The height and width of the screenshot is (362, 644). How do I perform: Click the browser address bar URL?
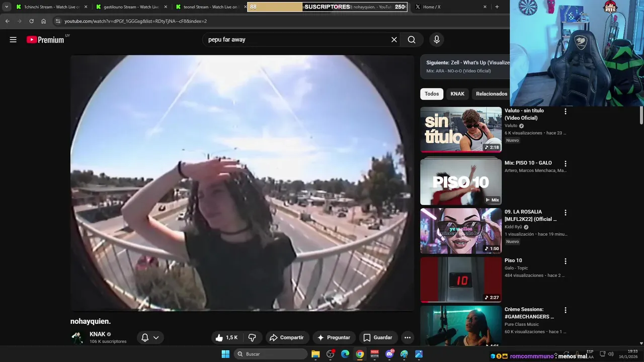click(x=135, y=21)
